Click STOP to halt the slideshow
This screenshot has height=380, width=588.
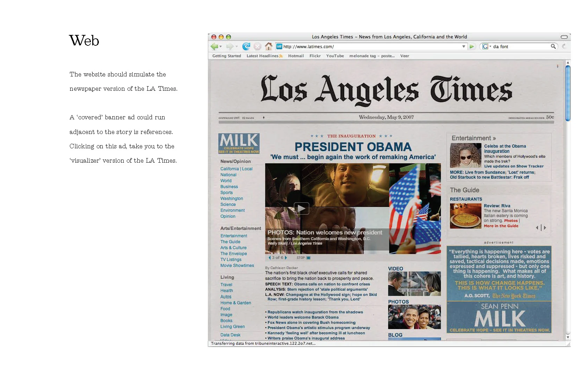pos(303,258)
